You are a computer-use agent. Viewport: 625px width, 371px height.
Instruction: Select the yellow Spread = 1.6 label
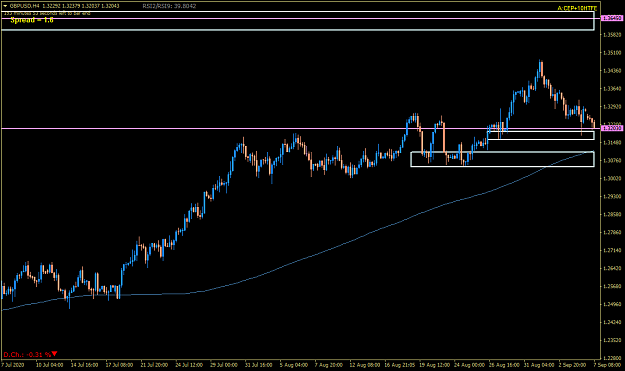32,20
